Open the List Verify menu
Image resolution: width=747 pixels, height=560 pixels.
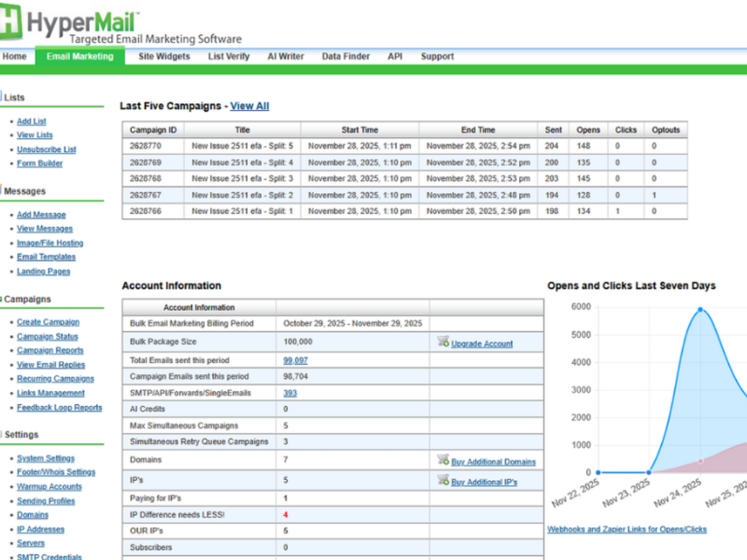(229, 56)
